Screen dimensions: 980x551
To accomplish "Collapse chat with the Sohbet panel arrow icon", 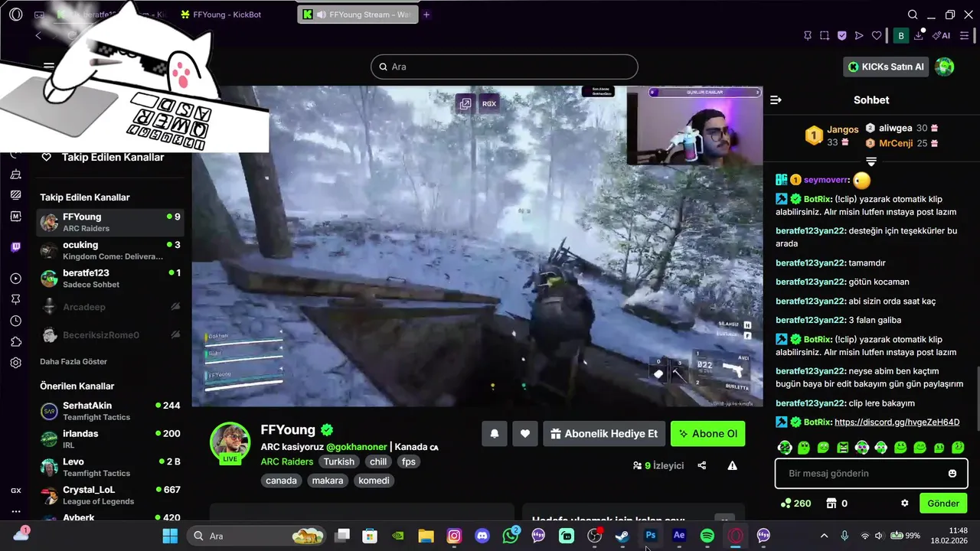I will point(776,100).
